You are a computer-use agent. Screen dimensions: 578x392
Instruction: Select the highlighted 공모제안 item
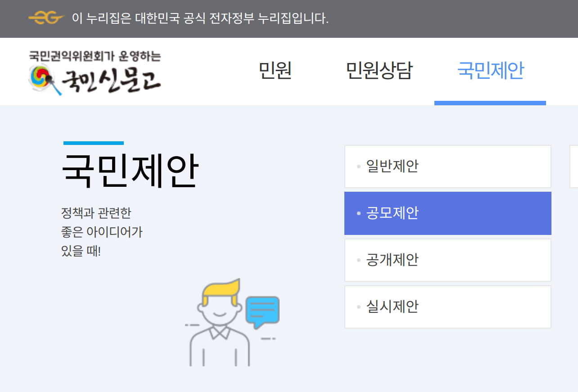(447, 213)
